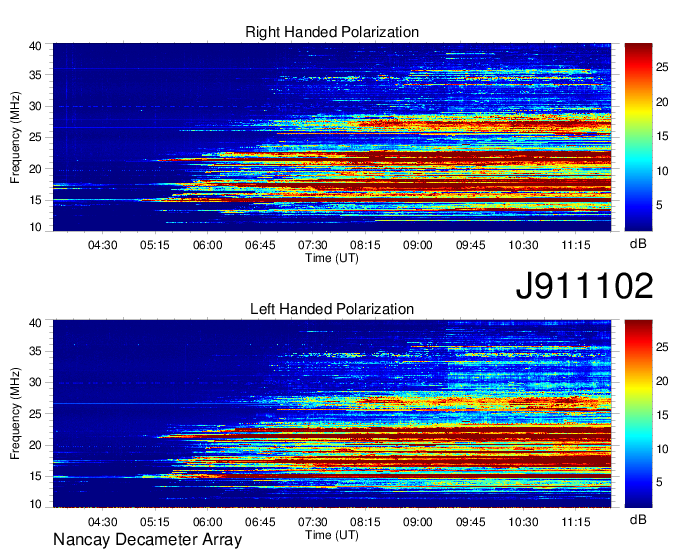This screenshot has height=552, width=680.
Task: Click 10:30 time tick on Left Handed plot
Action: (x=523, y=522)
